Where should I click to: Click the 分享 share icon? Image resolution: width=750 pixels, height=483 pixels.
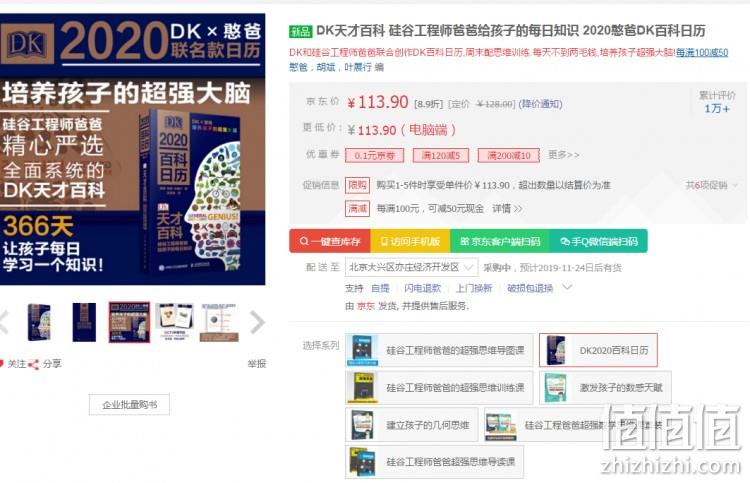click(33, 364)
